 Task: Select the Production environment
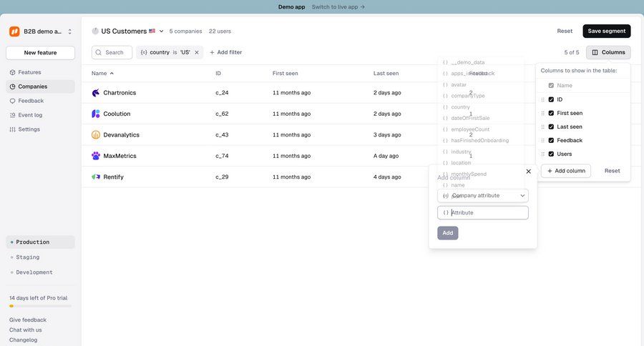pyautogui.click(x=40, y=242)
